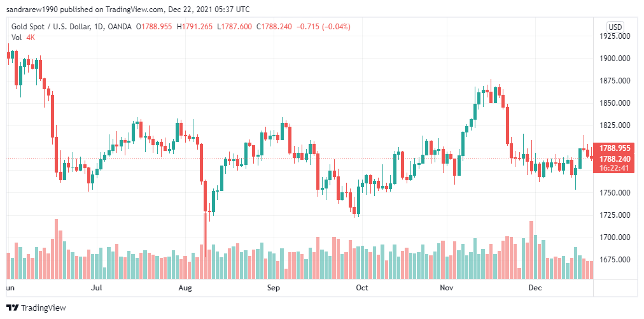Click the closing price C1788.240 value
The width and height of the screenshot is (644, 319).
coord(274,27)
